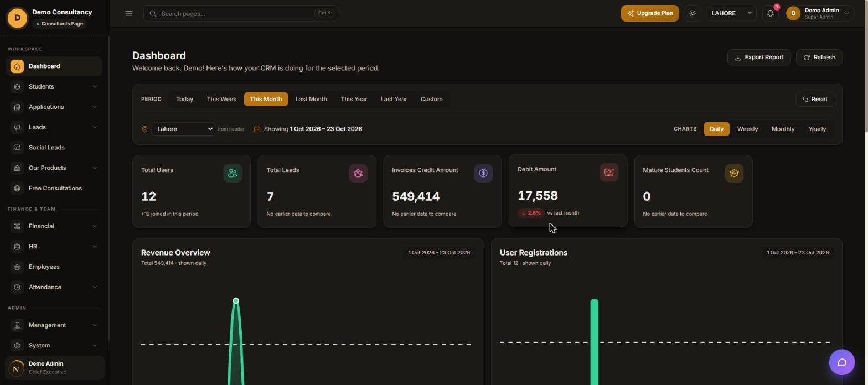
Task: Click the User Registrations green bar
Action: pyautogui.click(x=595, y=342)
